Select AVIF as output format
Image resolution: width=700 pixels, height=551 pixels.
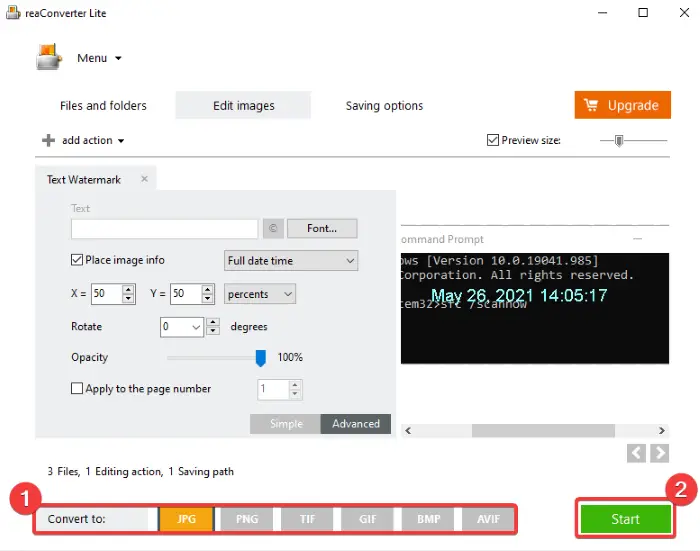tap(488, 519)
